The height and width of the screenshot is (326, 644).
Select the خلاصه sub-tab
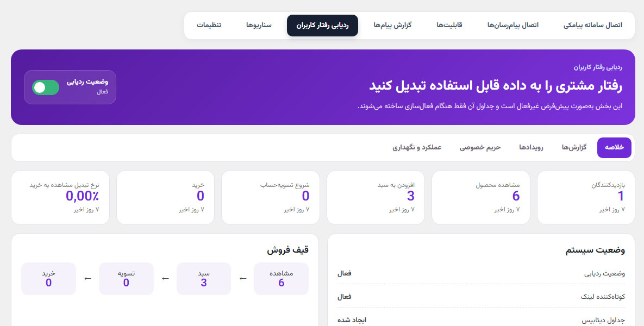click(614, 147)
